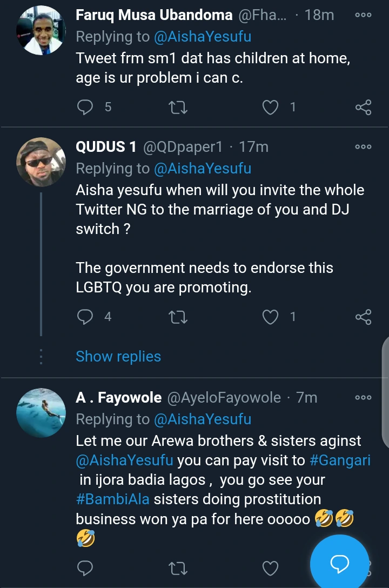Share QUDUS 1's tweet
This screenshot has width=389, height=588.
363,317
